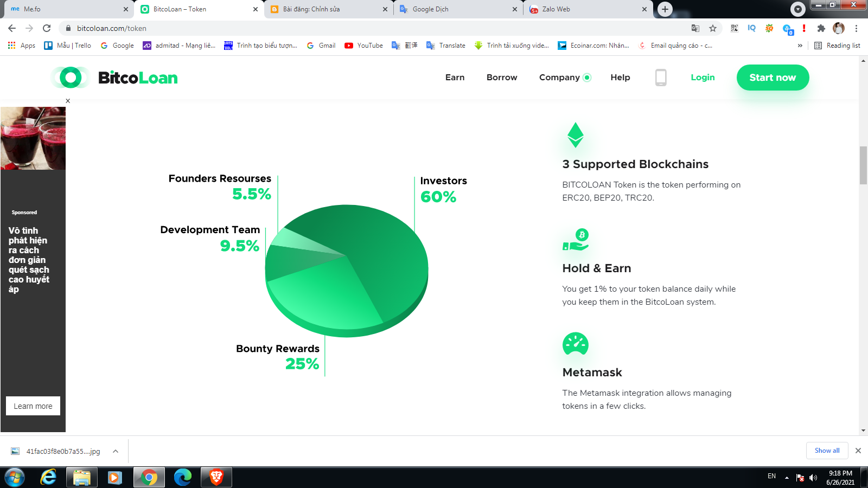868x488 pixels.
Task: Switch to the Zalo Web tab
Action: [588, 9]
